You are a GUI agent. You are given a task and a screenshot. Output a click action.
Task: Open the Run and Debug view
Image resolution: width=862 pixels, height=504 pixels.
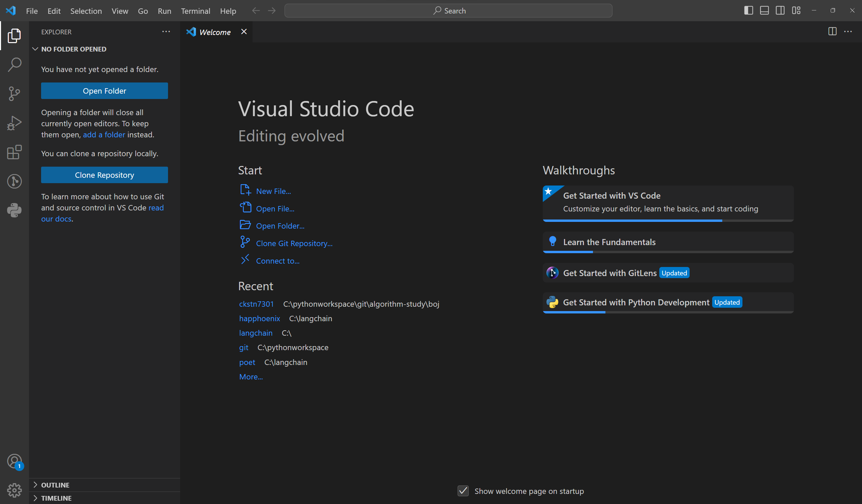click(14, 123)
